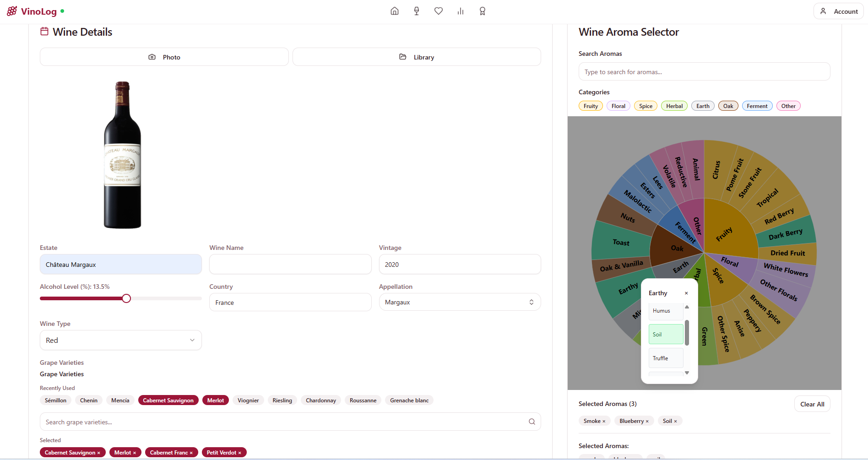Click the Dark Berry wheel segment
The width and height of the screenshot is (868, 460).
point(786,233)
